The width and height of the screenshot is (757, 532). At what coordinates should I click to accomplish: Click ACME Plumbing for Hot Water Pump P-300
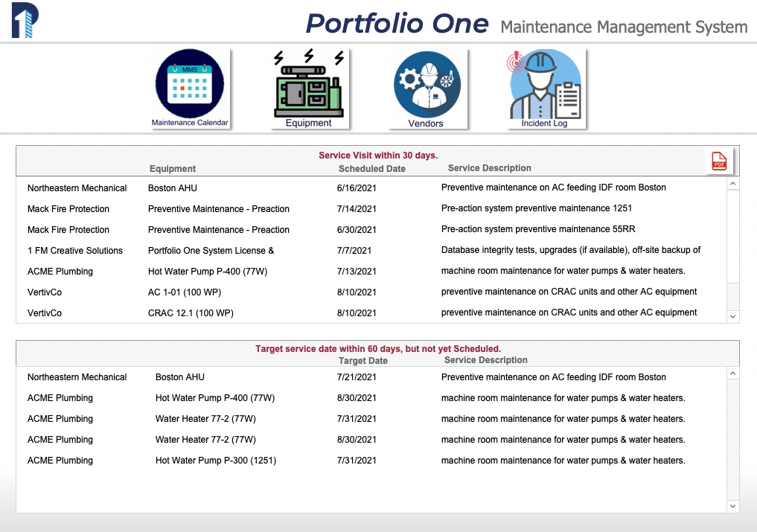pos(60,460)
